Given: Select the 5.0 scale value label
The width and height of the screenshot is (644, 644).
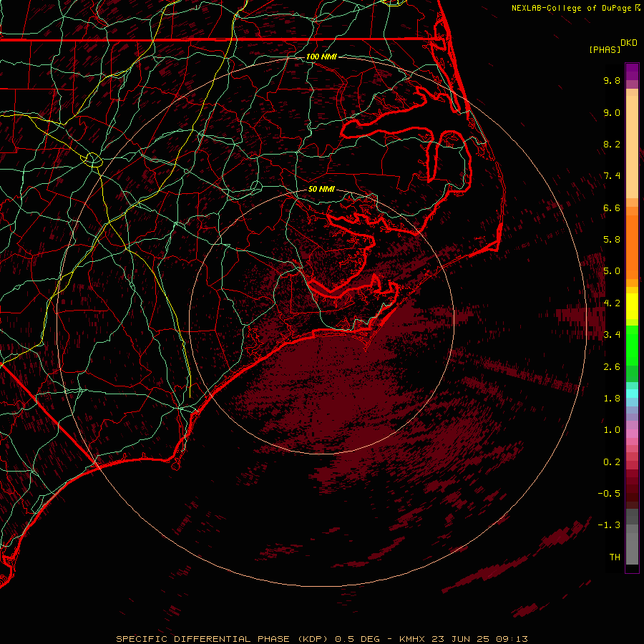Looking at the screenshot, I should coord(612,271).
